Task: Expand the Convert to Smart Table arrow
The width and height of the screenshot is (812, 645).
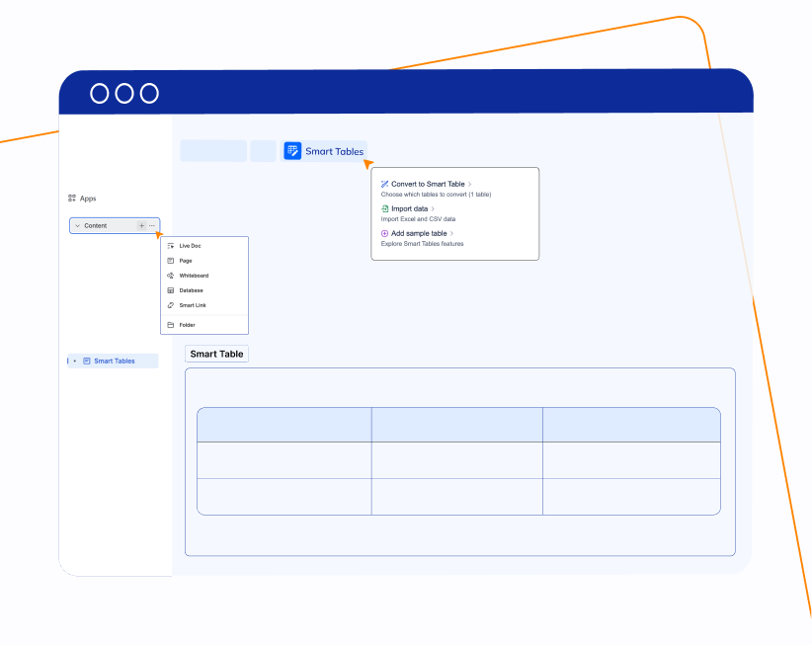Action: tap(470, 185)
